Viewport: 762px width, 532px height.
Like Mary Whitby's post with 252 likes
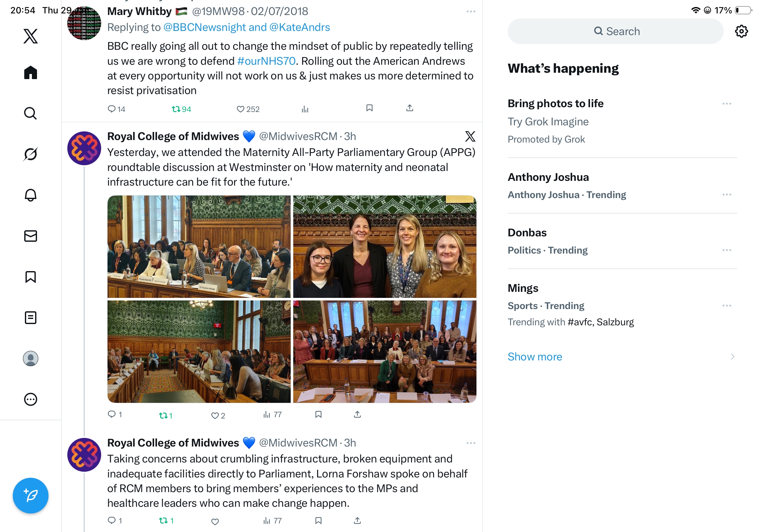248,109
